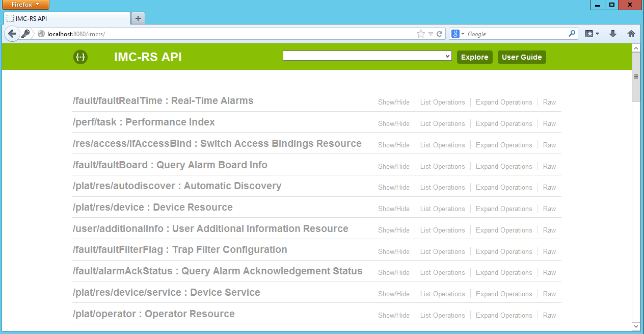Click the page scrollbar down arrow

[x=635, y=326]
